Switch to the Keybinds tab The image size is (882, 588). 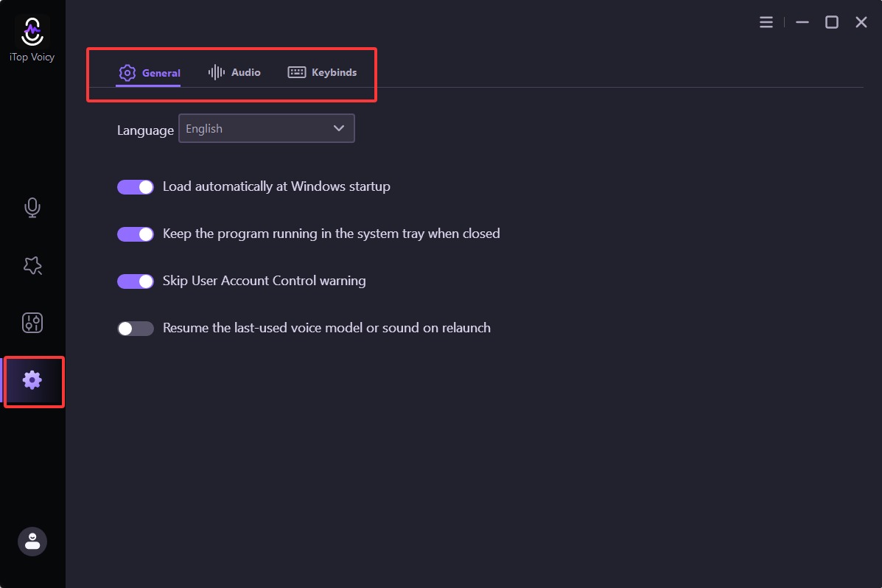[322, 72]
